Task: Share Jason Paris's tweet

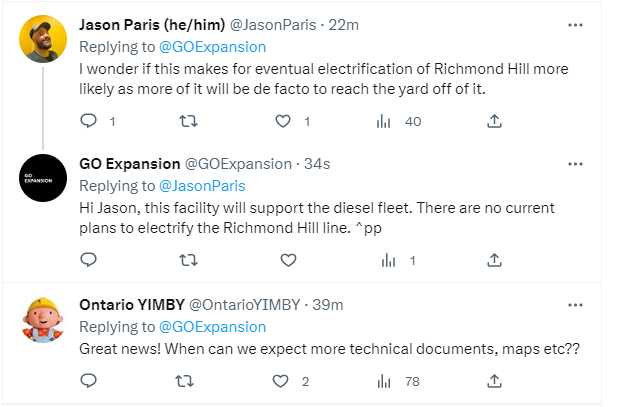Action: [493, 121]
